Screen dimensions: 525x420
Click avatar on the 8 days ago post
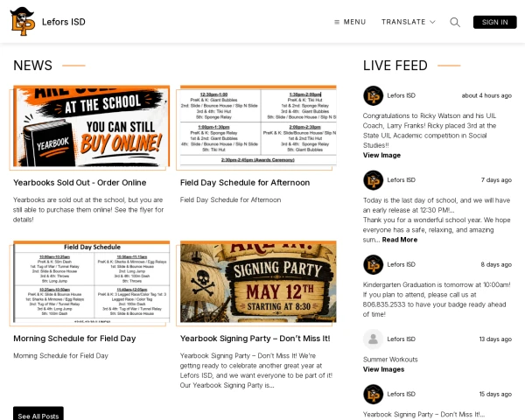(x=373, y=264)
